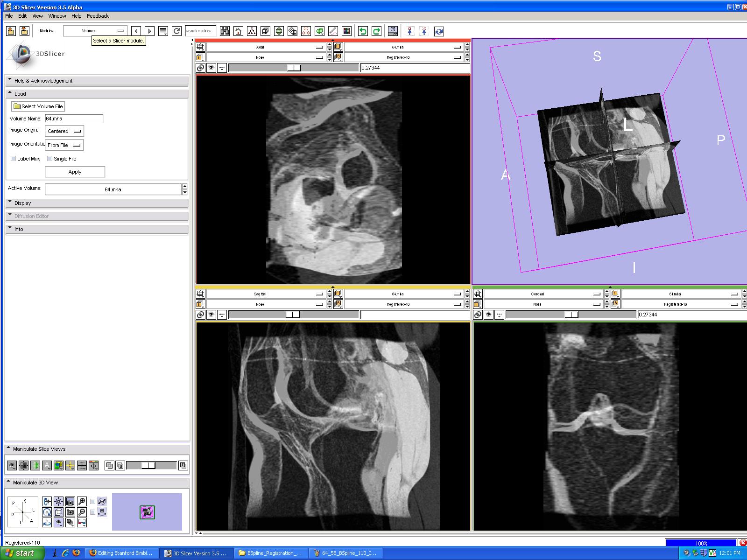Click the Select Volume File button
Image resolution: width=747 pixels, height=560 pixels.
pyautogui.click(x=38, y=106)
